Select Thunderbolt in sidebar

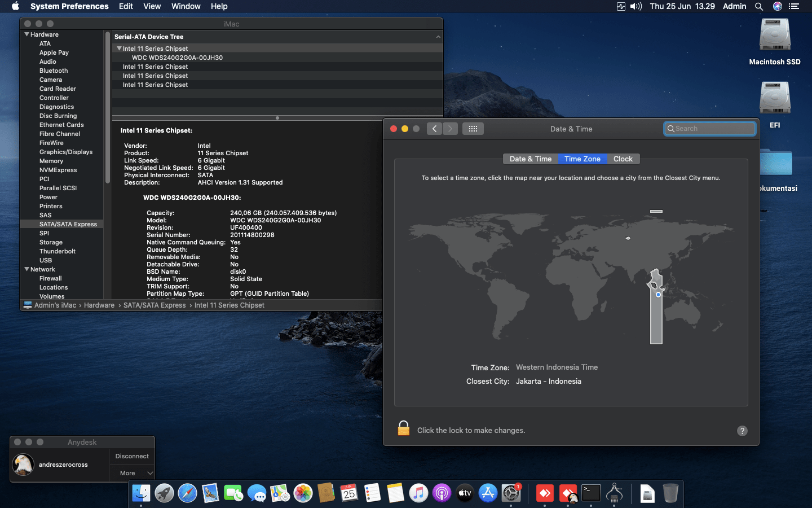[58, 251]
